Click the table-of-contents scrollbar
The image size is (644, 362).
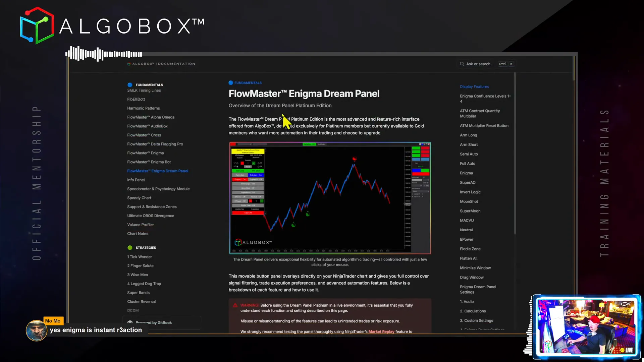coord(515,154)
